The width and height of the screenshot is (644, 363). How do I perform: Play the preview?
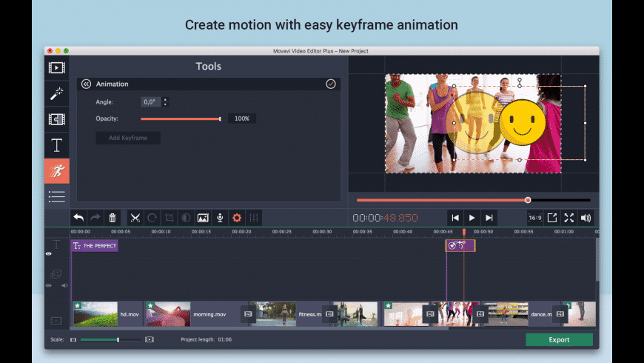[x=472, y=218]
